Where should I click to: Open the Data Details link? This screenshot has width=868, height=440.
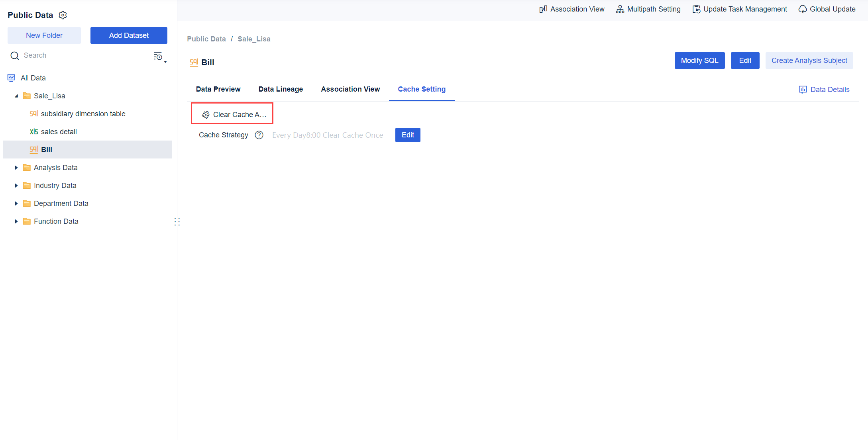click(x=824, y=90)
